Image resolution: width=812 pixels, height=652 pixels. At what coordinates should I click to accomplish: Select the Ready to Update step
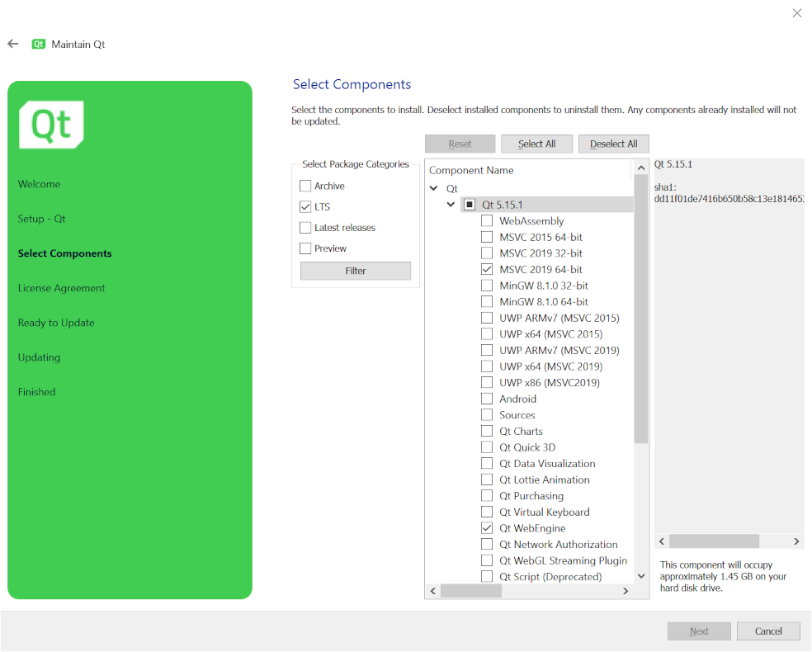point(56,323)
